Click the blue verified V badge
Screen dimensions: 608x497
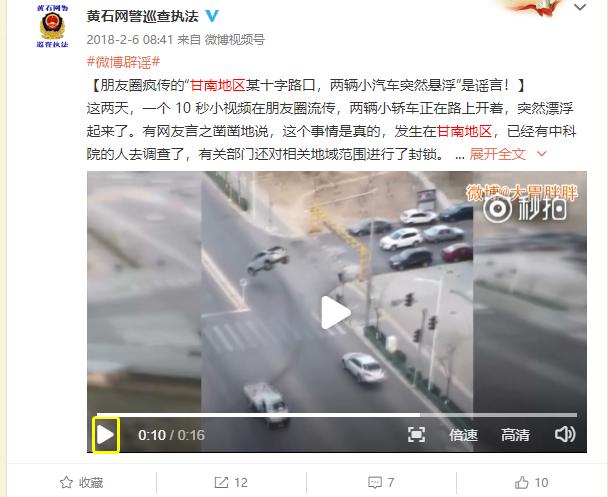pos(212,16)
